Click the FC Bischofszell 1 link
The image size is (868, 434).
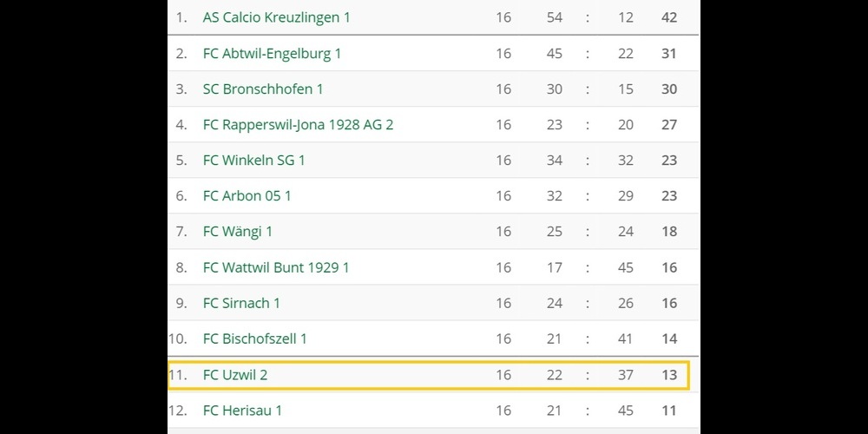pyautogui.click(x=254, y=339)
